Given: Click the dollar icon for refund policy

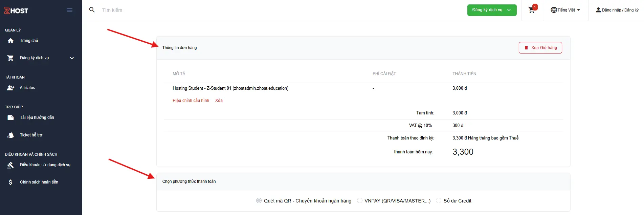Looking at the screenshot, I should (10, 182).
